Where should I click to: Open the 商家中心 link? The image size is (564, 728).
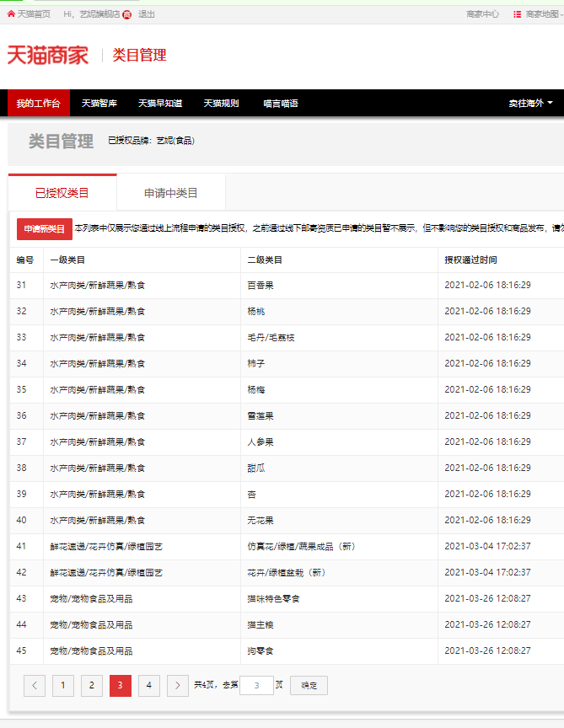point(483,14)
